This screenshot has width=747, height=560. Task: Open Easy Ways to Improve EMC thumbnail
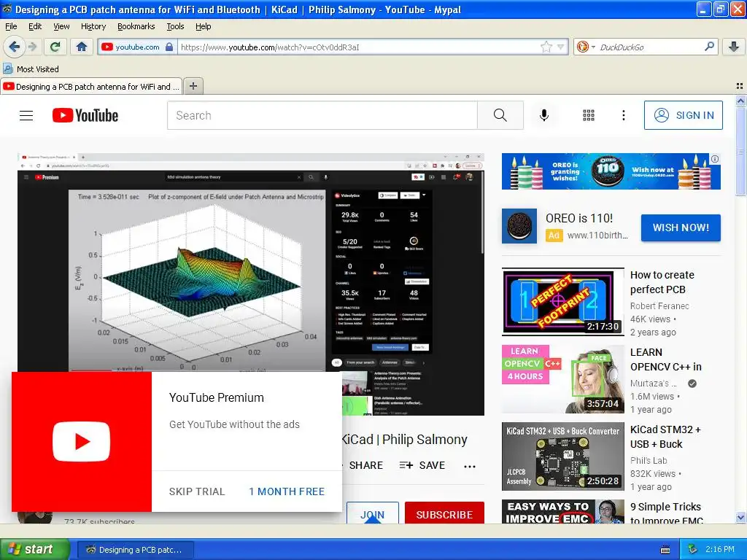[562, 511]
